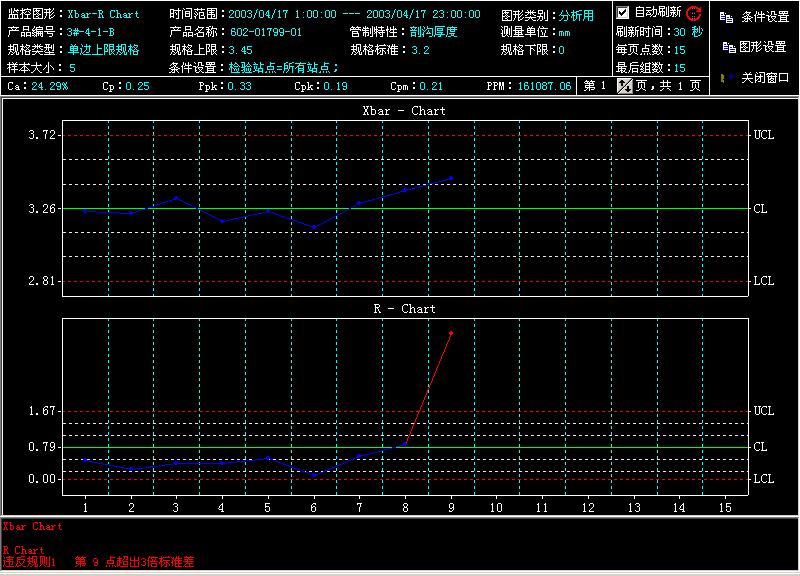Open 图形设置 chart settings
Viewport: 800px width, 576px height.
tap(762, 47)
